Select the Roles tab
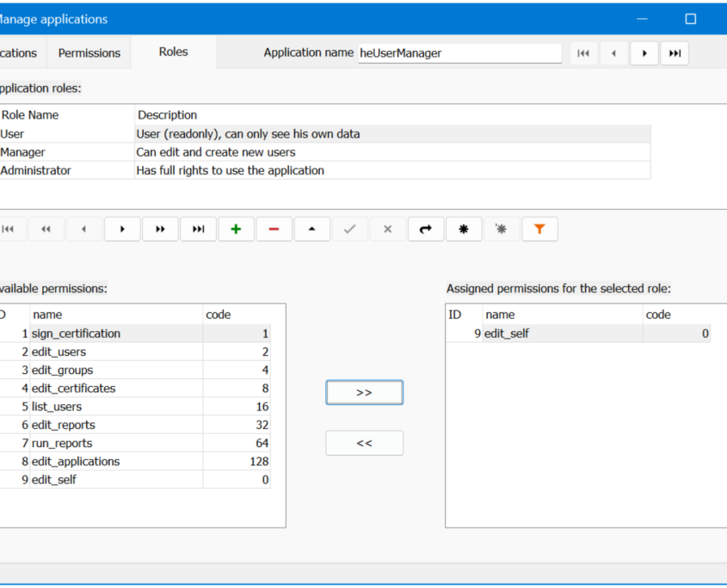This screenshot has width=727, height=588. (174, 52)
